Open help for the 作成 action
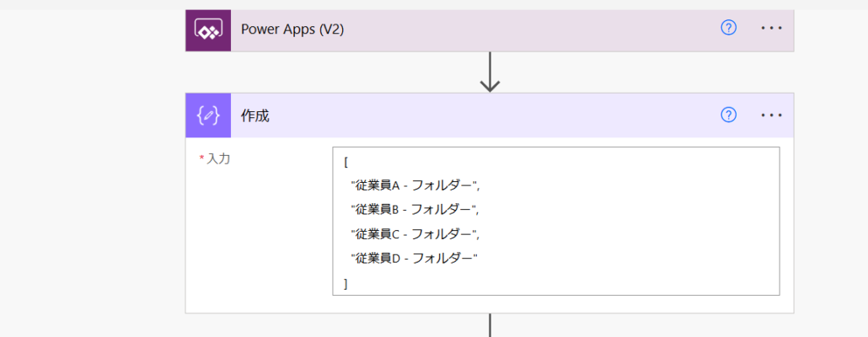 point(729,115)
